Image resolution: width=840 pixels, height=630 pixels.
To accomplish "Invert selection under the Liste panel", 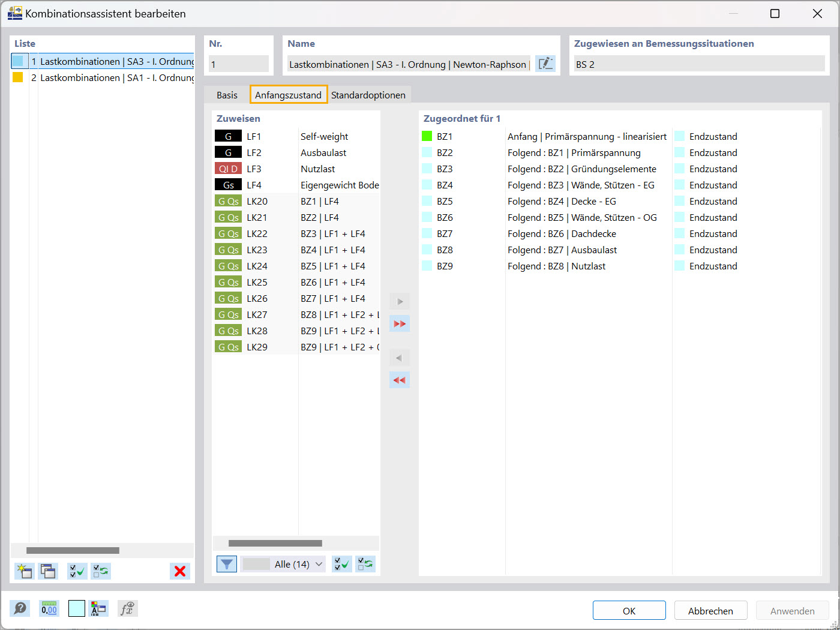I will click(101, 571).
